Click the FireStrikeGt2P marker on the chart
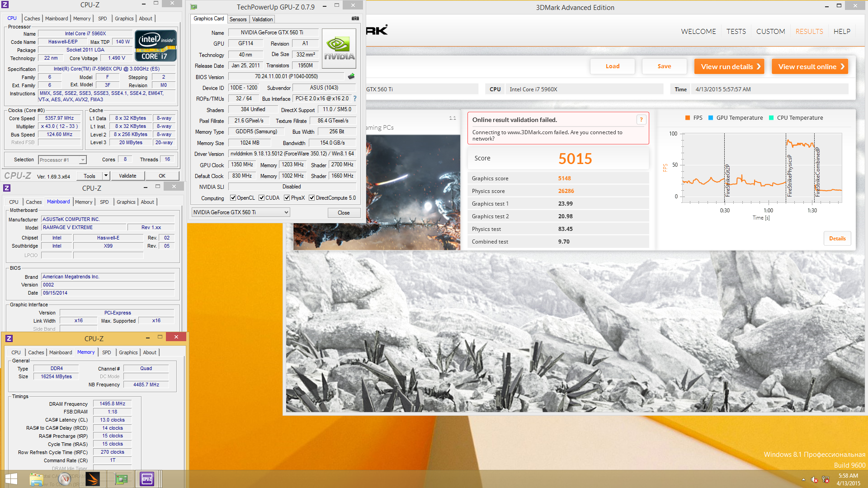This screenshot has width=868, height=488. click(727, 180)
